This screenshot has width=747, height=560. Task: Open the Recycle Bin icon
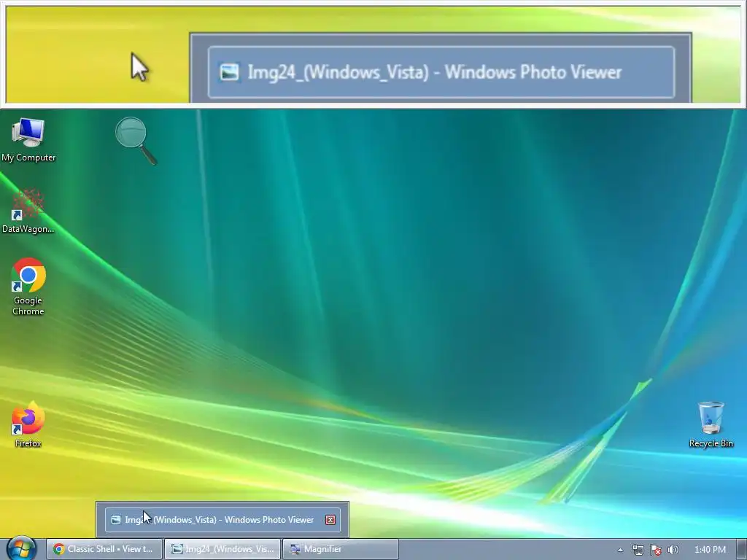[711, 425]
